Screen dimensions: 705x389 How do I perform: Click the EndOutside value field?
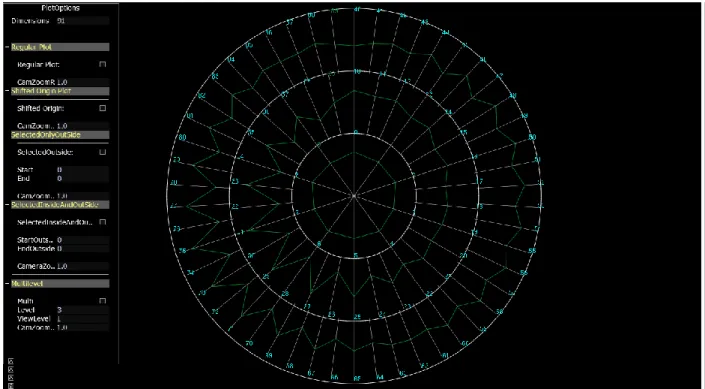(x=83, y=249)
